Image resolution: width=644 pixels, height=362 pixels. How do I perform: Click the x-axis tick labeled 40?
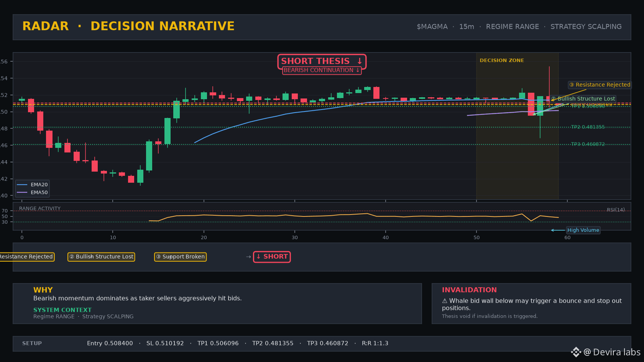(x=386, y=238)
